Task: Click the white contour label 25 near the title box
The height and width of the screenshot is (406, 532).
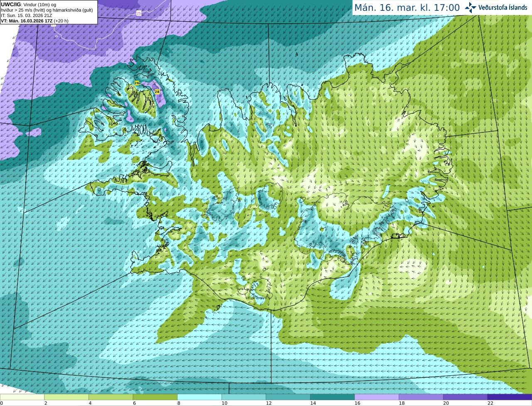Action: pos(139,13)
